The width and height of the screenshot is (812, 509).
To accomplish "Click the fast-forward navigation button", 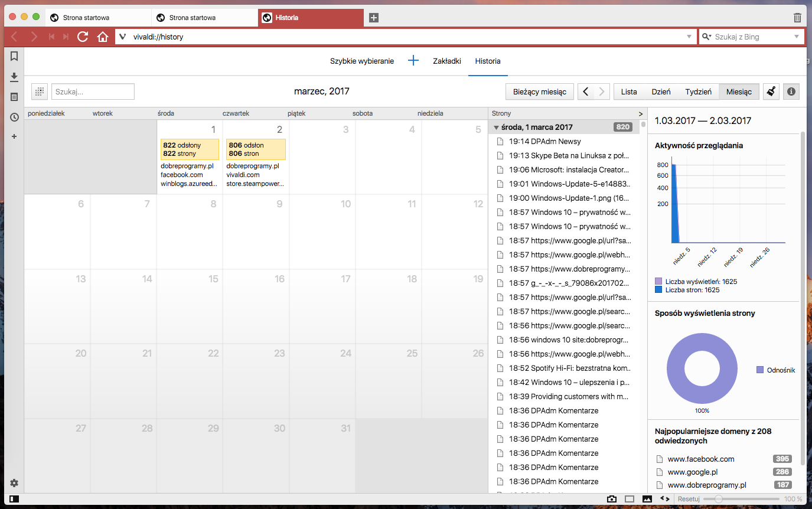I will [66, 37].
